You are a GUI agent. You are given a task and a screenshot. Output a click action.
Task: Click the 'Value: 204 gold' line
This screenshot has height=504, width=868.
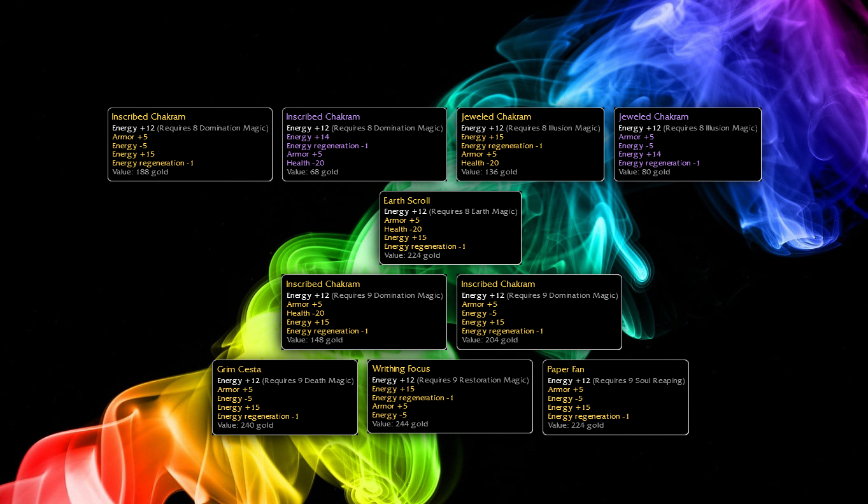[x=490, y=340]
